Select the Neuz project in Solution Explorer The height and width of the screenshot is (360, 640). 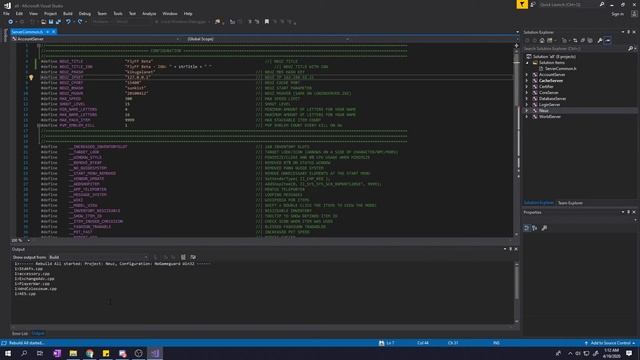(x=544, y=111)
